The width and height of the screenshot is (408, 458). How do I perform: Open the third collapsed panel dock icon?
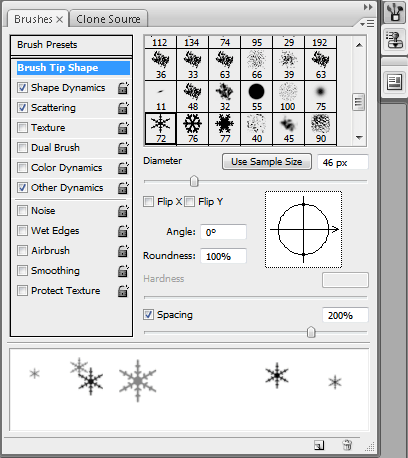click(x=394, y=82)
